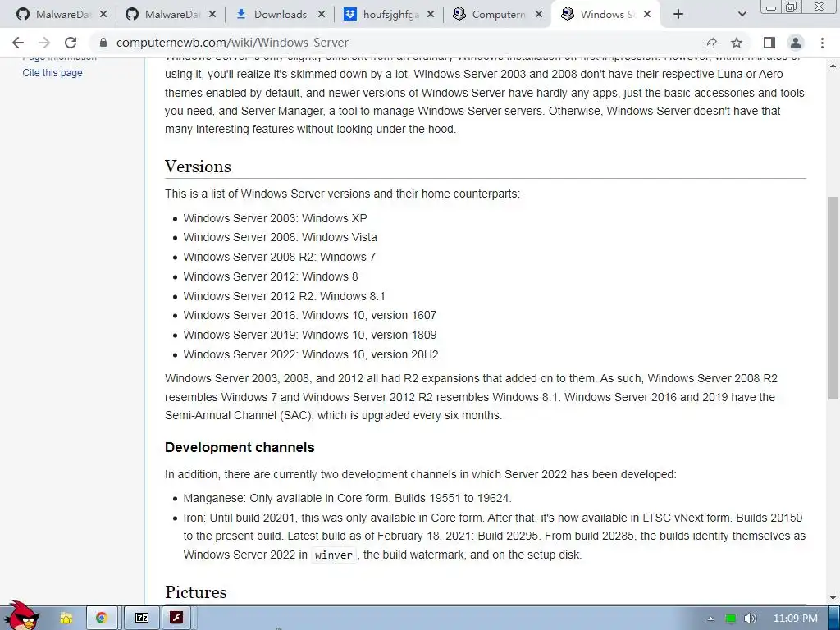Click the Windows Server 2008: Windows Vista item
Screen dimensions: 840x630
(x=281, y=237)
